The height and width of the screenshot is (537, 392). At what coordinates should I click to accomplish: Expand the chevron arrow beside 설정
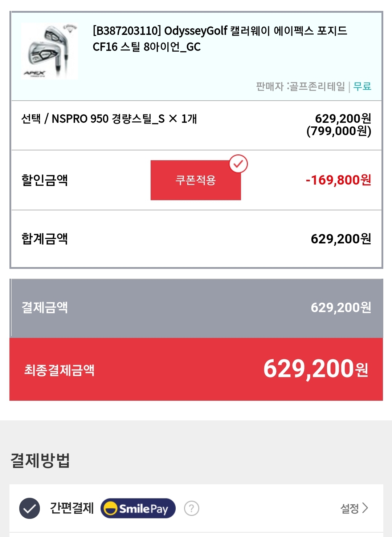pyautogui.click(x=365, y=508)
